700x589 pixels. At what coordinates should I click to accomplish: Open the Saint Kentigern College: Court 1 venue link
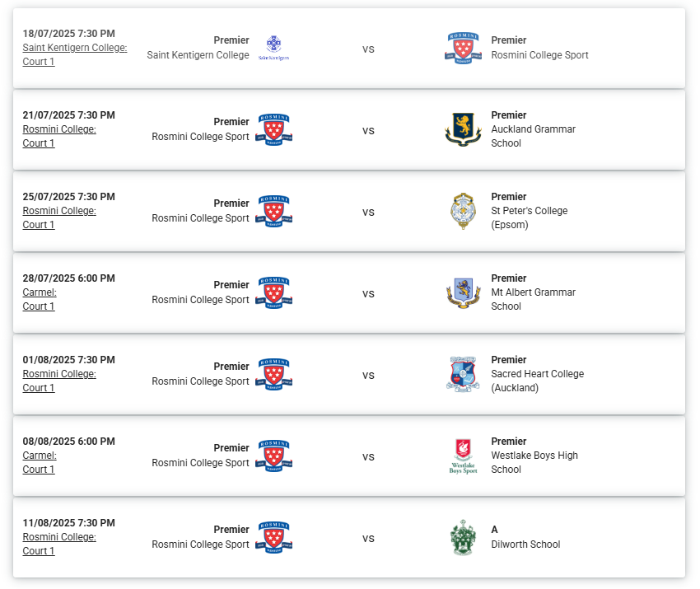click(75, 54)
